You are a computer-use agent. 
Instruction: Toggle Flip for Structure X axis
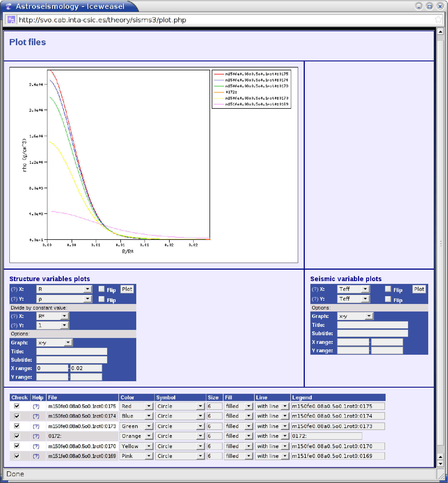102,289
